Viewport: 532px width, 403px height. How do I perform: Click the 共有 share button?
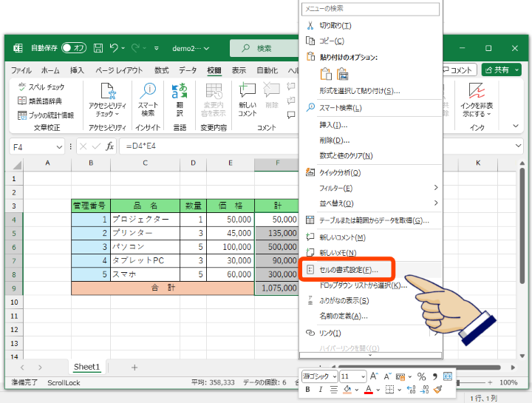(501, 70)
